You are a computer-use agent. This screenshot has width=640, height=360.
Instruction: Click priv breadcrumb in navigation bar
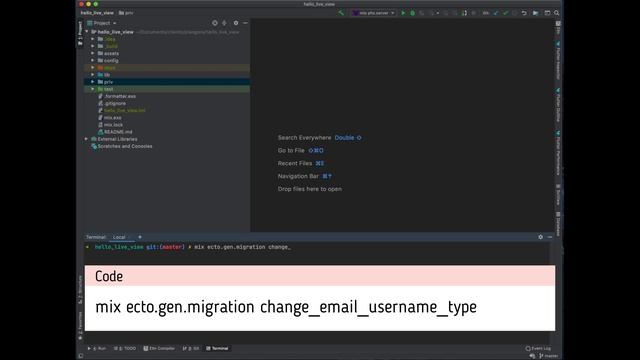(x=126, y=13)
